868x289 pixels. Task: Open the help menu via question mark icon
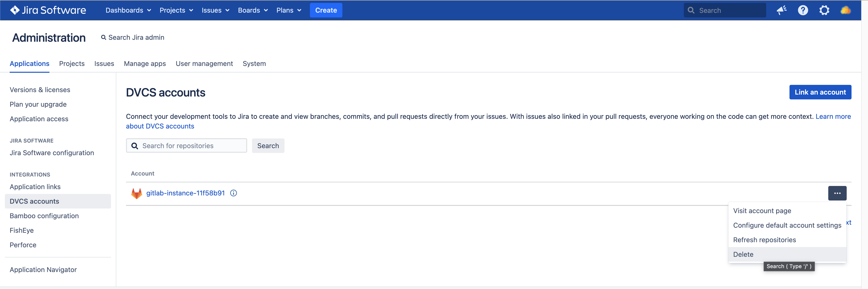click(803, 10)
